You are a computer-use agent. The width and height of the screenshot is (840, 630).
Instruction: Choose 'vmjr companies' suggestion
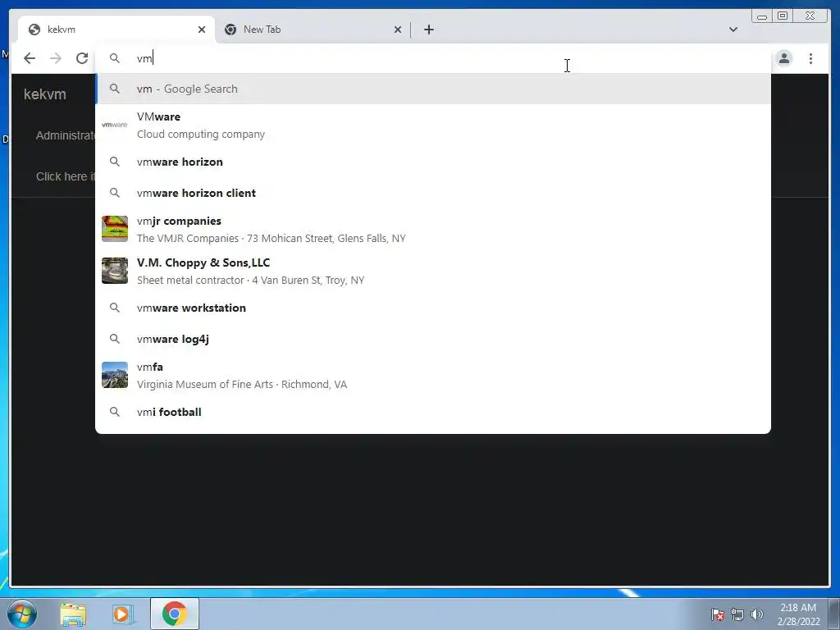[x=433, y=230]
